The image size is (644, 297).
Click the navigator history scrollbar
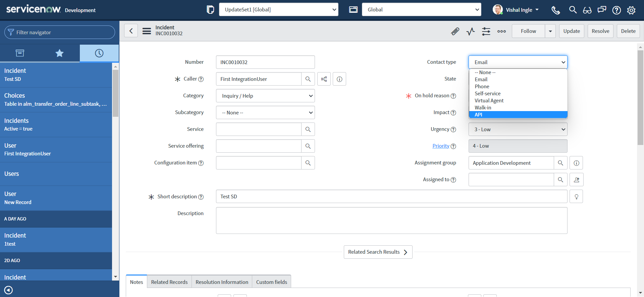pyautogui.click(x=115, y=93)
